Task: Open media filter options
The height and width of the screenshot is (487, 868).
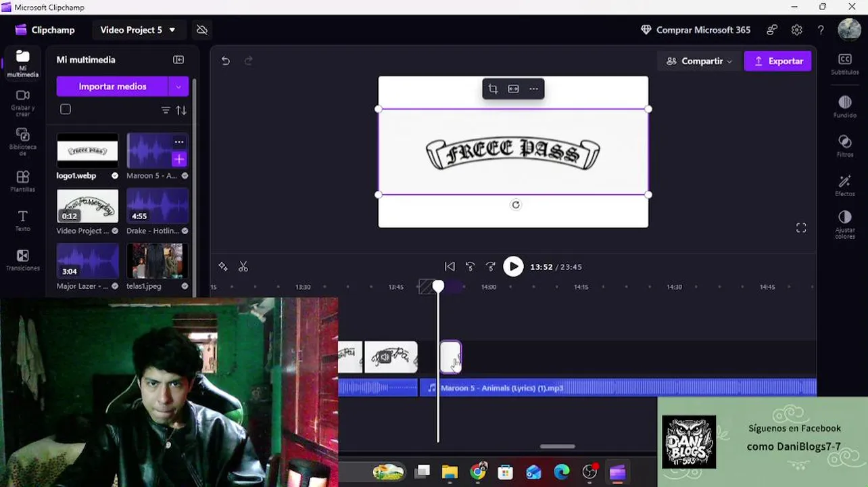Action: pos(166,110)
